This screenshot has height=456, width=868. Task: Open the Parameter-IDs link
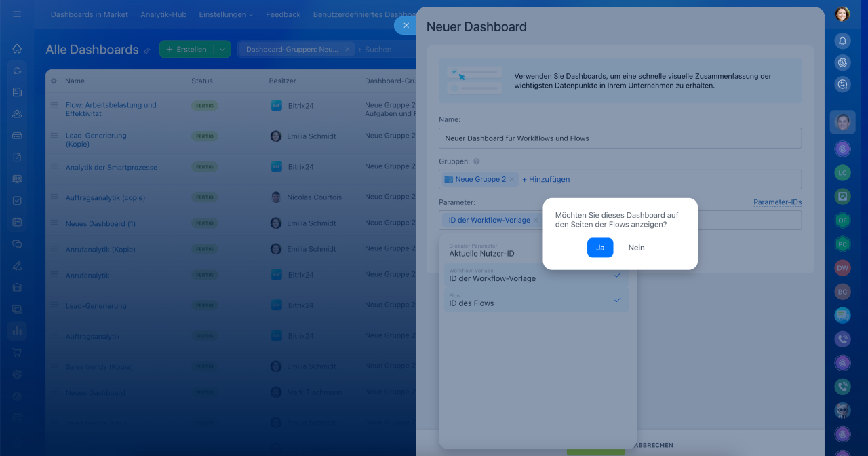[x=777, y=202]
